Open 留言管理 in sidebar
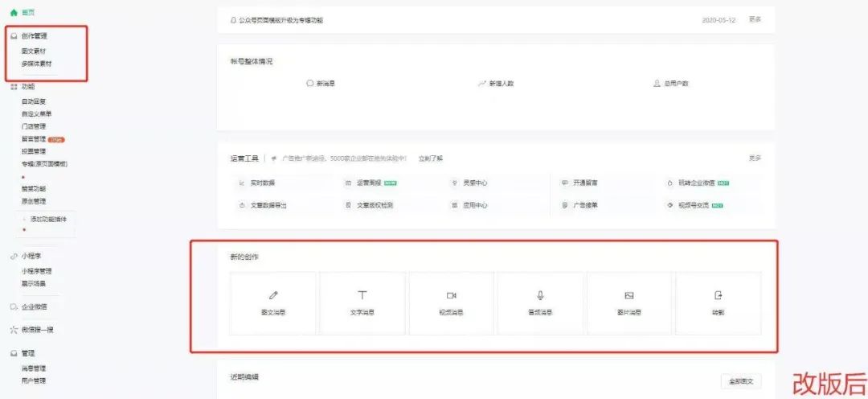 [x=34, y=139]
